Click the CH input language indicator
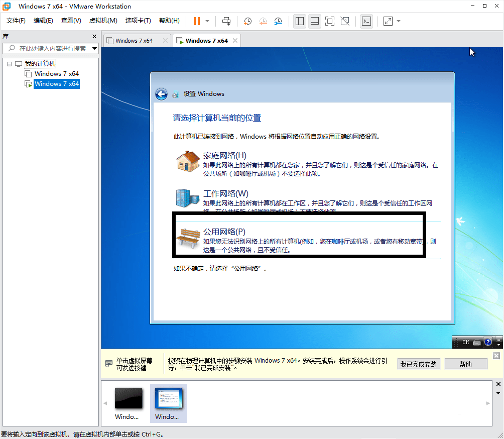Image resolution: width=504 pixels, height=439 pixels. [466, 342]
